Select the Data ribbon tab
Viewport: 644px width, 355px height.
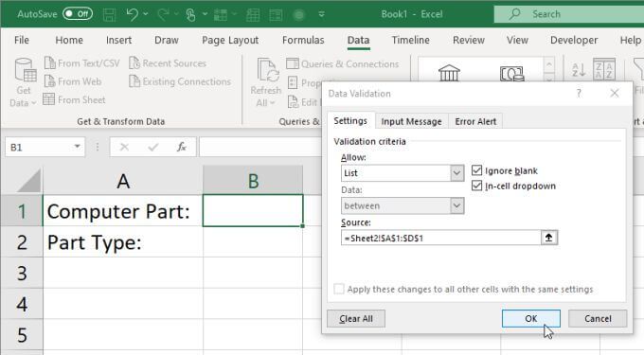point(358,40)
